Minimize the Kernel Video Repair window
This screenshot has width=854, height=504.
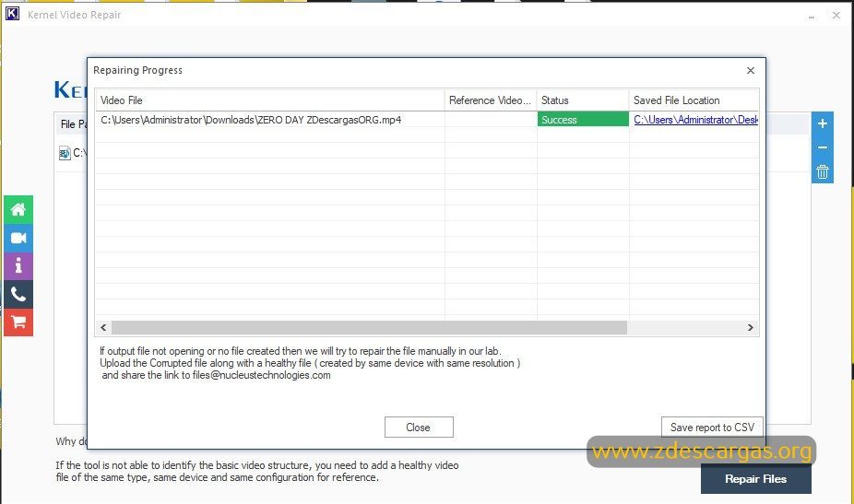(812, 16)
